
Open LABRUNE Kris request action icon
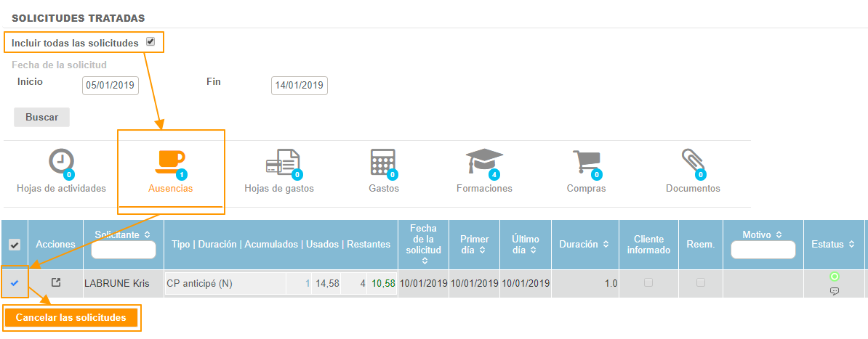coord(56,282)
